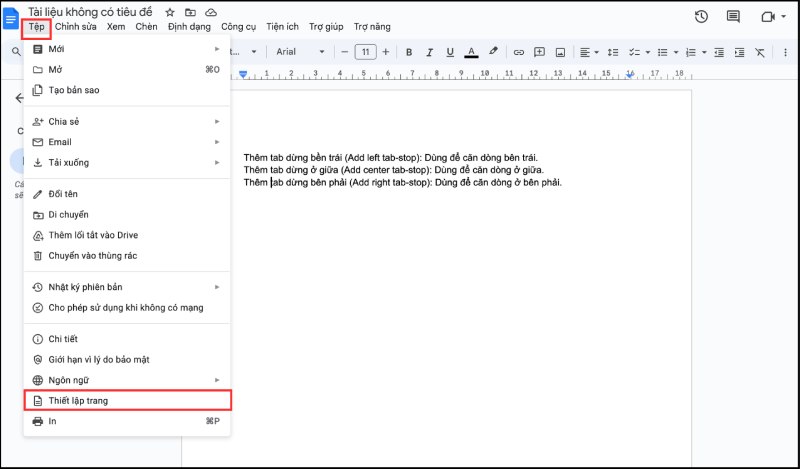Toggle underline formatting
This screenshot has width=800, height=469.
point(449,52)
